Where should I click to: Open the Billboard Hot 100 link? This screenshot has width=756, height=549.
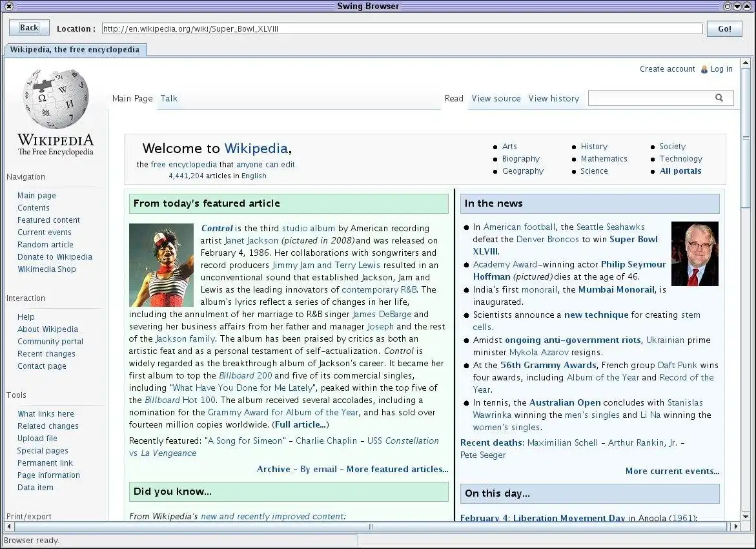point(180,400)
